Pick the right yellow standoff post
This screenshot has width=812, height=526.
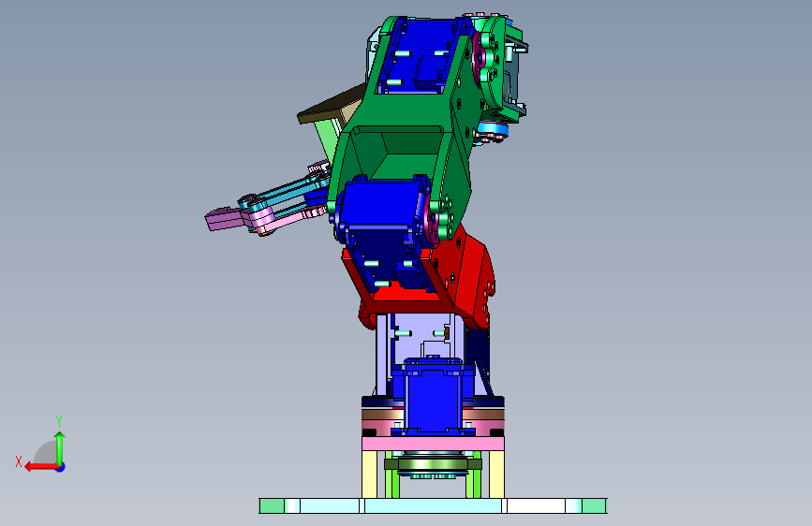click(x=496, y=475)
